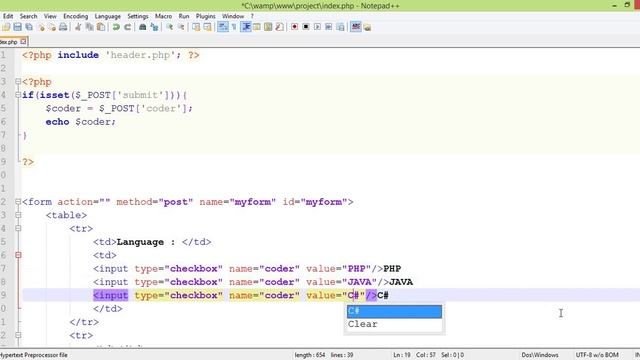Image resolution: width=640 pixels, height=360 pixels.
Task: Open Find with the binoculars icon
Action: [142, 27]
